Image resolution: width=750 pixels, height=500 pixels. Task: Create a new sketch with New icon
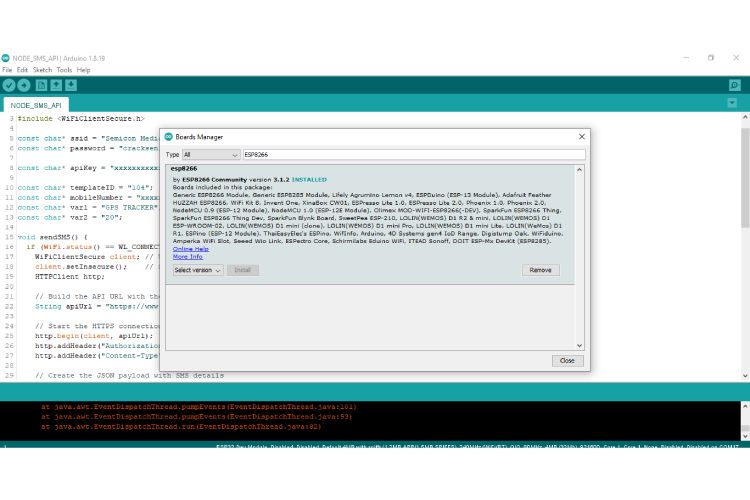(42, 85)
